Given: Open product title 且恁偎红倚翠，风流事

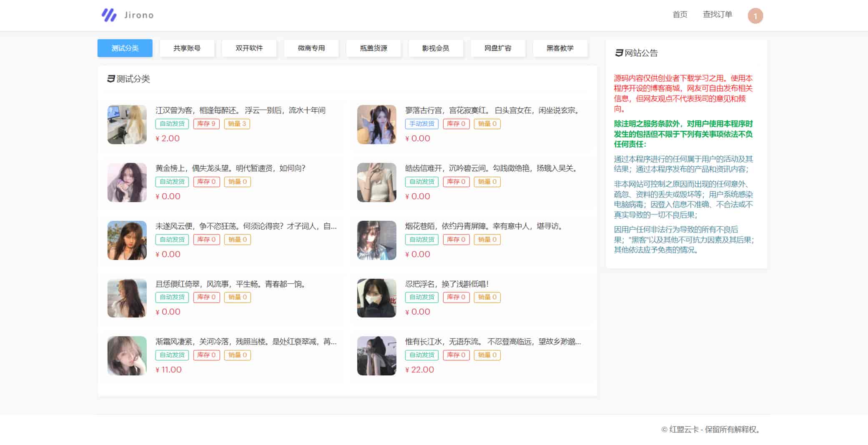Looking at the screenshot, I should click(231, 284).
